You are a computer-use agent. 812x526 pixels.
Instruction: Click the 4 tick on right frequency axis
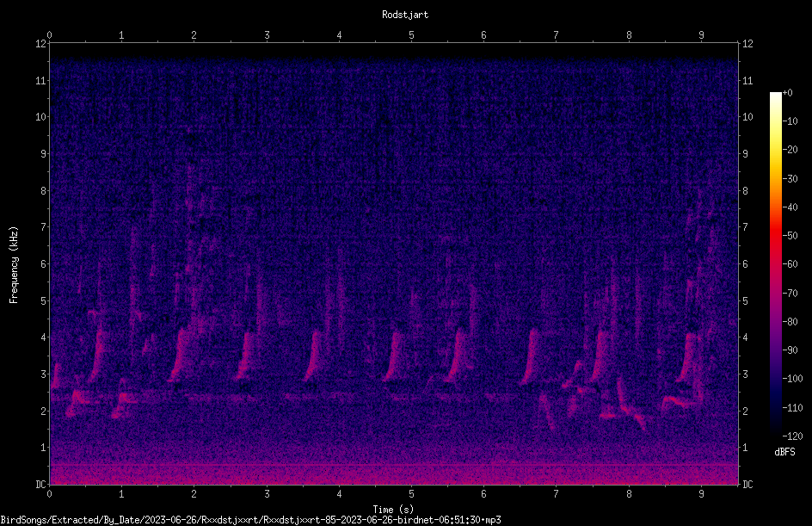click(x=745, y=337)
